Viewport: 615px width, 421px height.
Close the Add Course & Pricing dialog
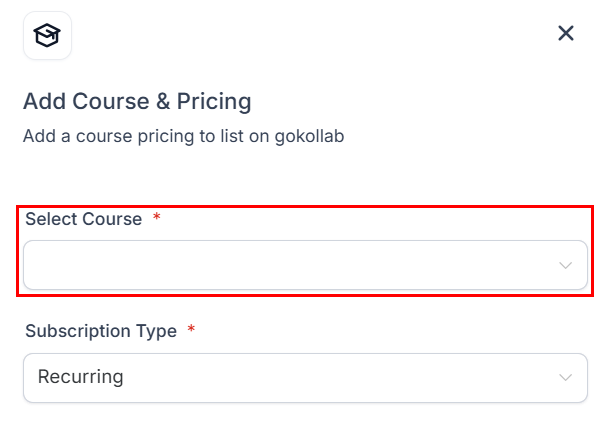click(566, 33)
